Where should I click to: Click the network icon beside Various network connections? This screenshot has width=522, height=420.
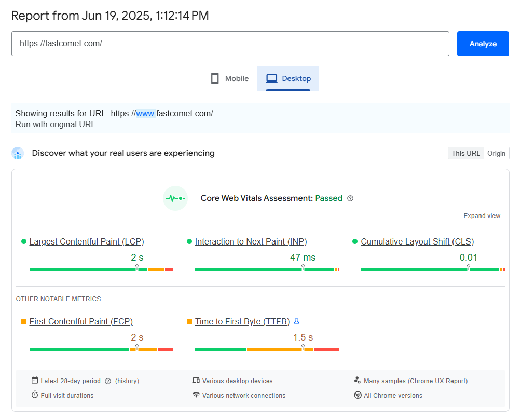197,395
